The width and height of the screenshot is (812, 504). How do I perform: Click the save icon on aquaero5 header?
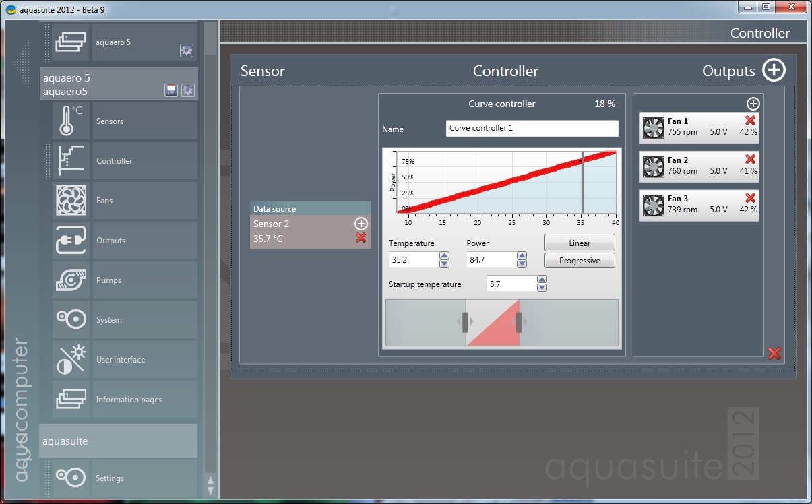click(x=171, y=90)
